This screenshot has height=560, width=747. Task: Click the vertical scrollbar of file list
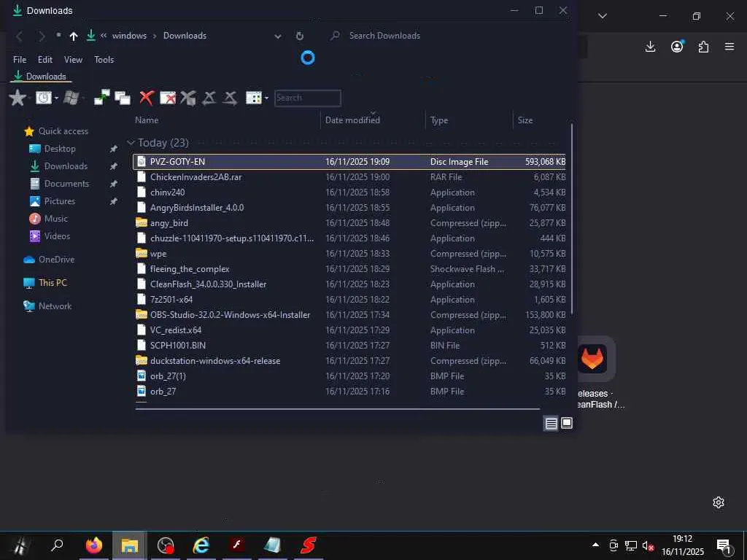(x=571, y=219)
